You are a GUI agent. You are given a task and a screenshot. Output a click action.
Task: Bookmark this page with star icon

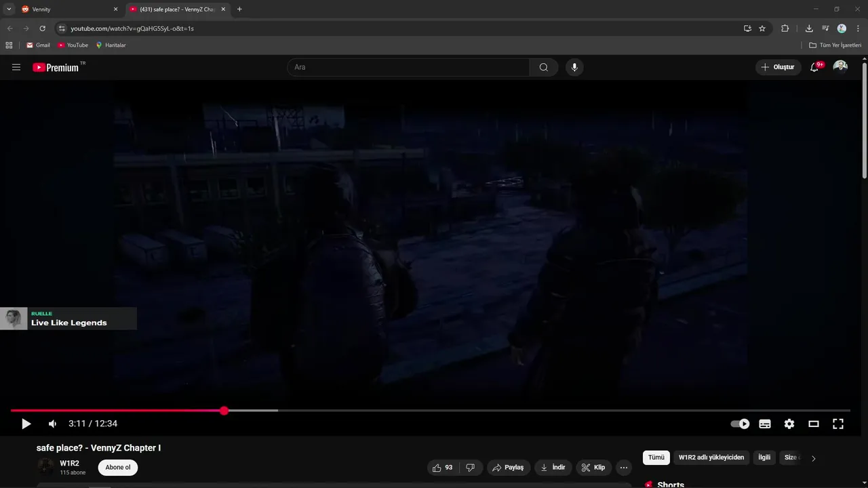(x=762, y=28)
